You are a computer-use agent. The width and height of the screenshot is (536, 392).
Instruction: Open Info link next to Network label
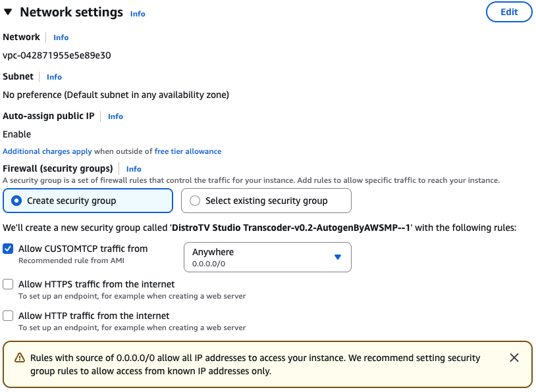[61, 37]
